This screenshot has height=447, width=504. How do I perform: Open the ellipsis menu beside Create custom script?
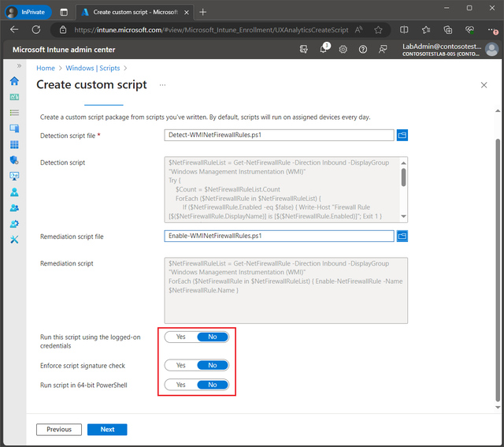(163, 85)
